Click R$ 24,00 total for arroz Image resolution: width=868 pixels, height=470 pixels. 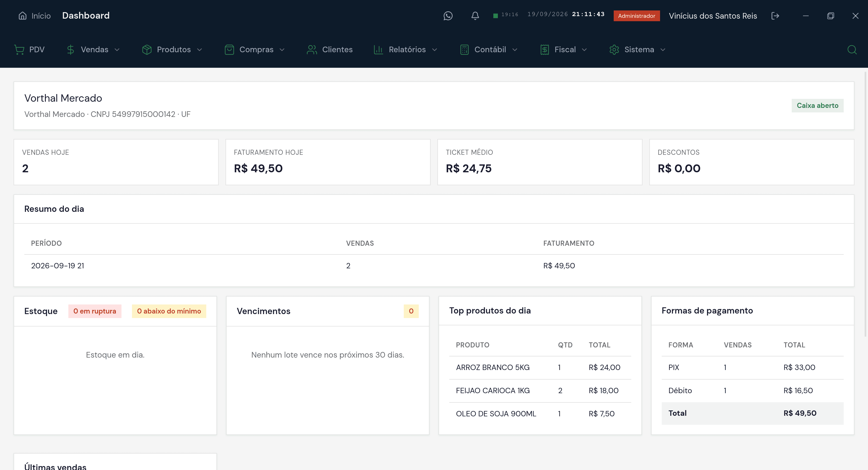click(x=604, y=367)
